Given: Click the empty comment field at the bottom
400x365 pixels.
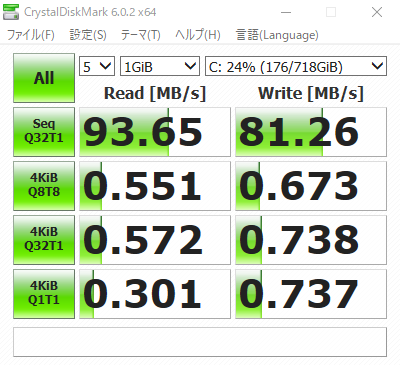Looking at the screenshot, I should point(200,342).
